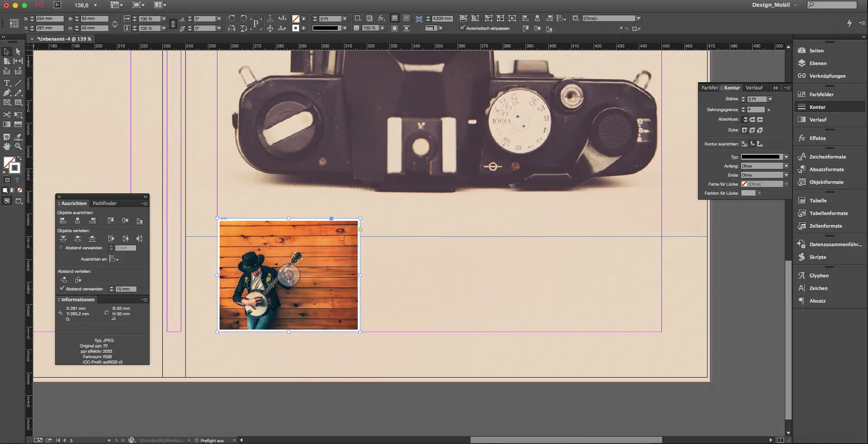The image size is (868, 444).
Task: Pick the Scissors tool
Action: (x=7, y=115)
